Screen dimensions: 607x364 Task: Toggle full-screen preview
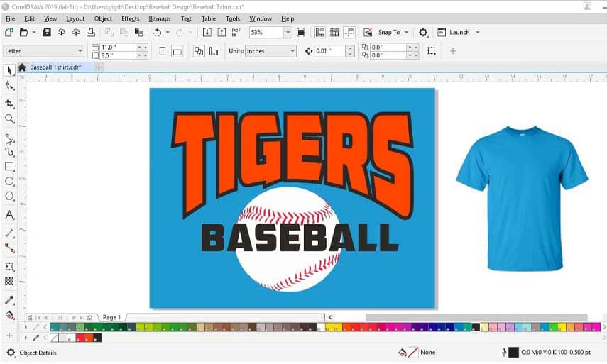301,33
